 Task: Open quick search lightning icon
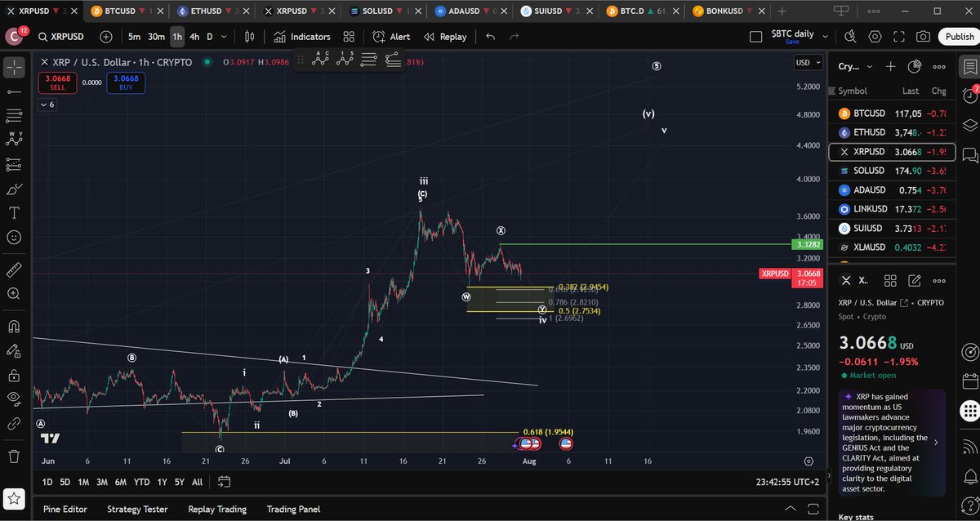coord(850,37)
